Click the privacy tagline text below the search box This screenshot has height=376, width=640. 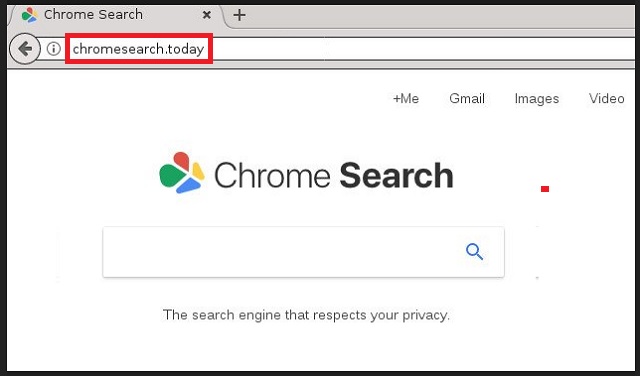click(x=306, y=315)
